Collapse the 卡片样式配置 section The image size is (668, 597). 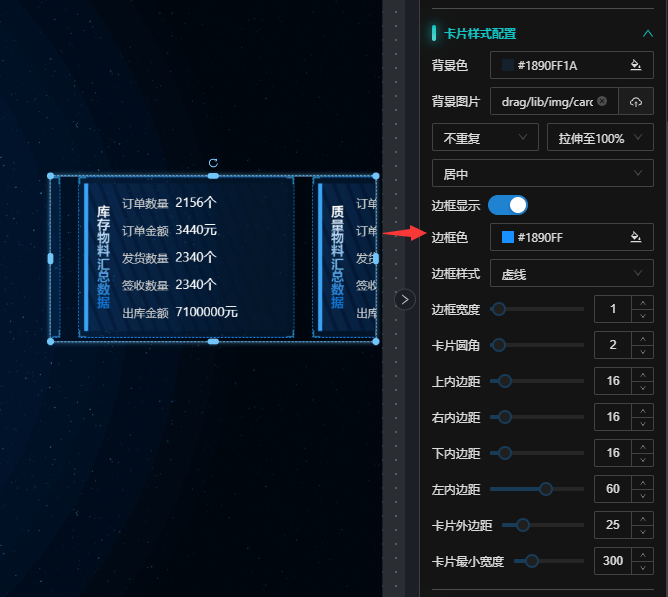coord(647,33)
